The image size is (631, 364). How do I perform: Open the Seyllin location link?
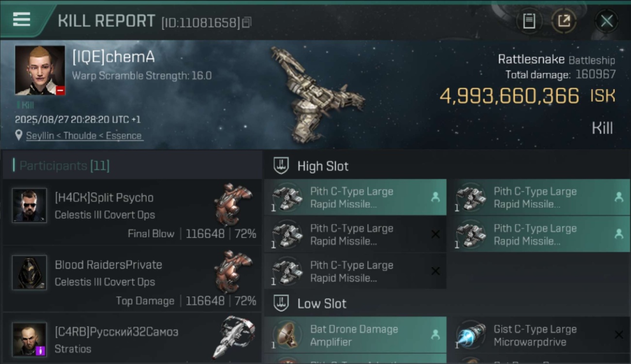[x=84, y=135]
